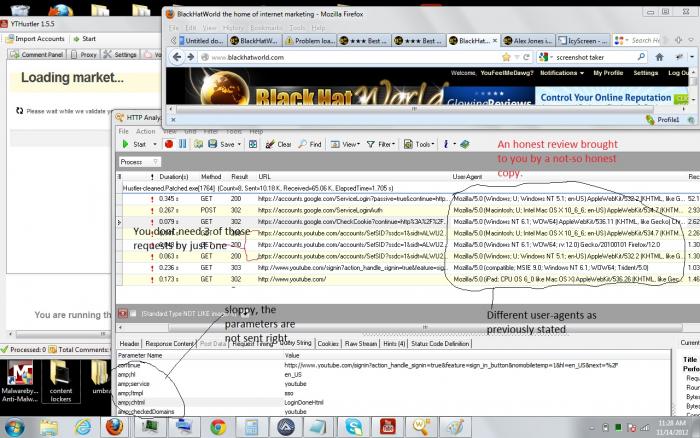Select the request row for http://www.youtube.com/

tap(408, 279)
